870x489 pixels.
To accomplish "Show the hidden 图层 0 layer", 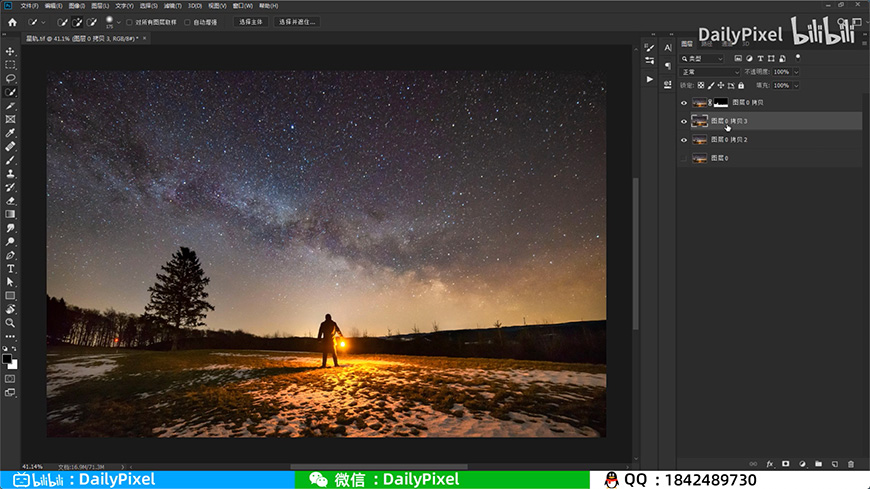I will [684, 158].
